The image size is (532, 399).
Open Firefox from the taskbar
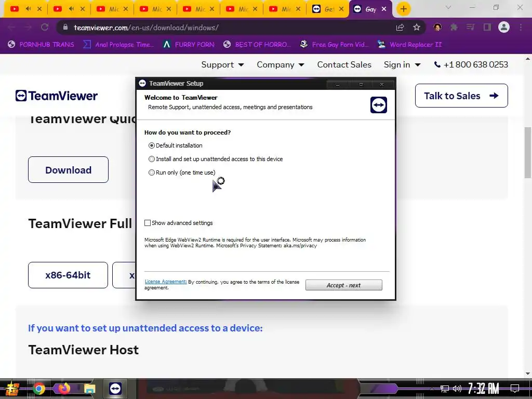pyautogui.click(x=64, y=389)
